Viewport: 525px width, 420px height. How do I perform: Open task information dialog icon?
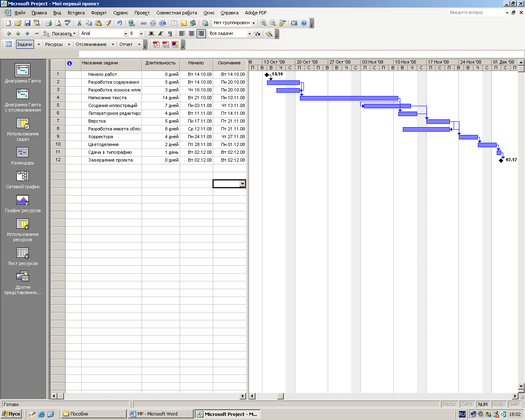174,23
